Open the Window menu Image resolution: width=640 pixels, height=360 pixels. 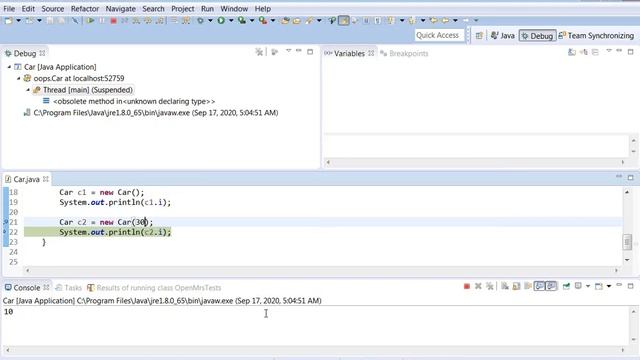pos(234,9)
